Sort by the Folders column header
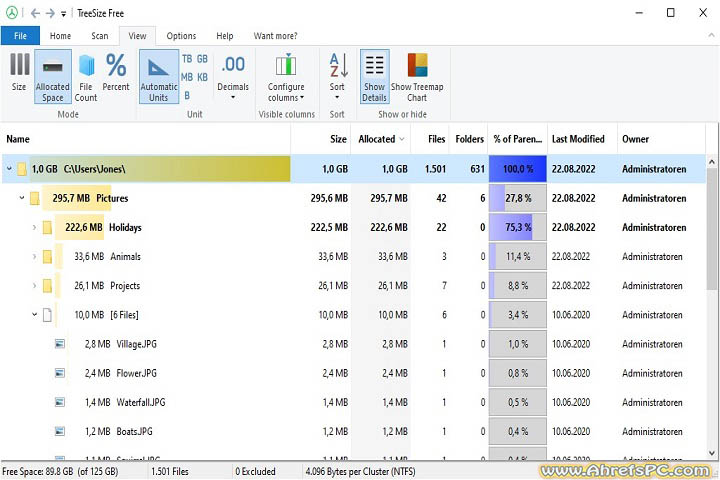Image resolution: width=720 pixels, height=480 pixels. (x=470, y=139)
